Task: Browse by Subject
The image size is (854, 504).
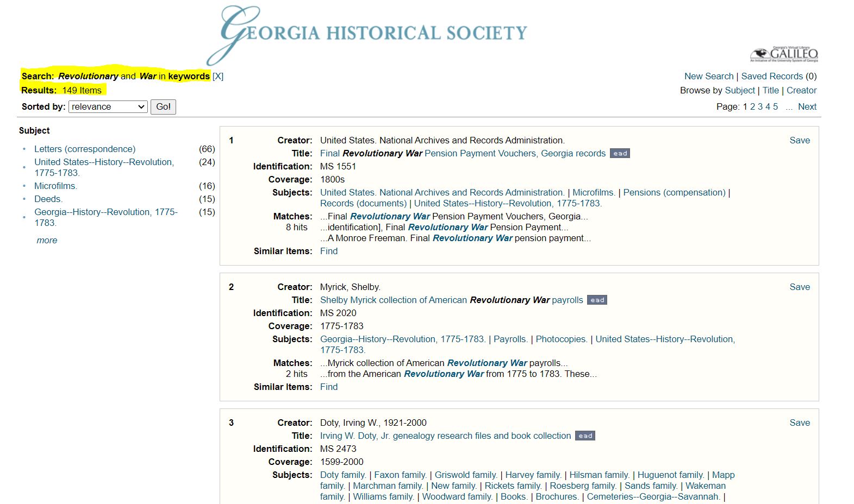Action: (740, 90)
